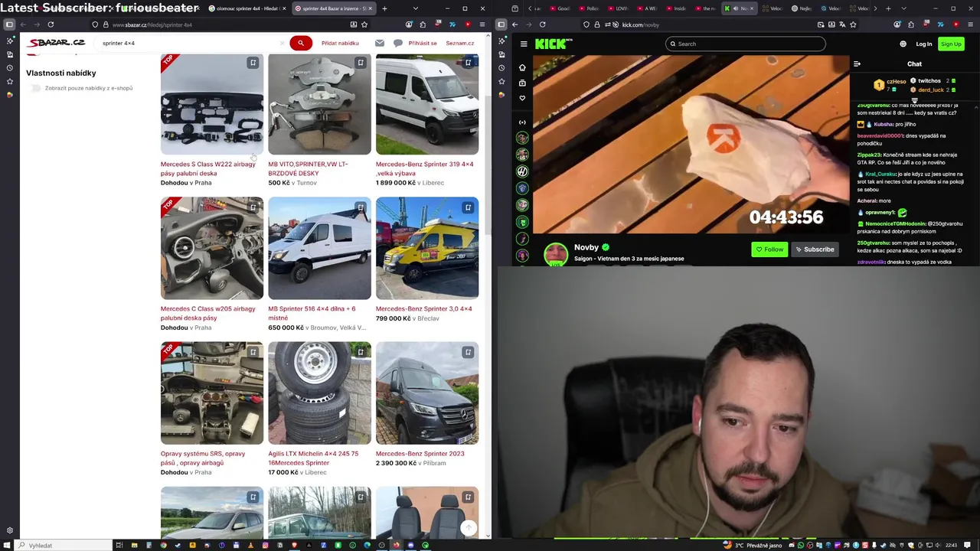The height and width of the screenshot is (551, 980).
Task: Open messages envelope icon on Sbazar
Action: click(x=379, y=43)
